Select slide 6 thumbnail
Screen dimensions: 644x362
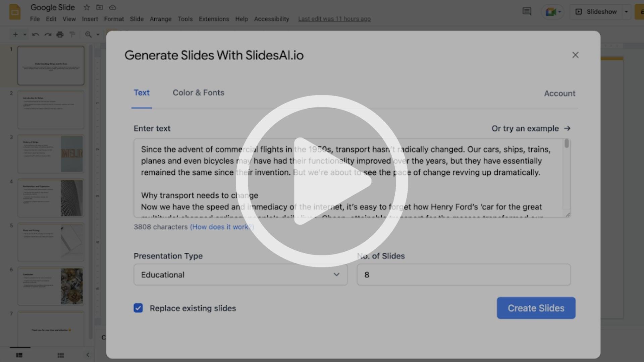click(x=51, y=286)
